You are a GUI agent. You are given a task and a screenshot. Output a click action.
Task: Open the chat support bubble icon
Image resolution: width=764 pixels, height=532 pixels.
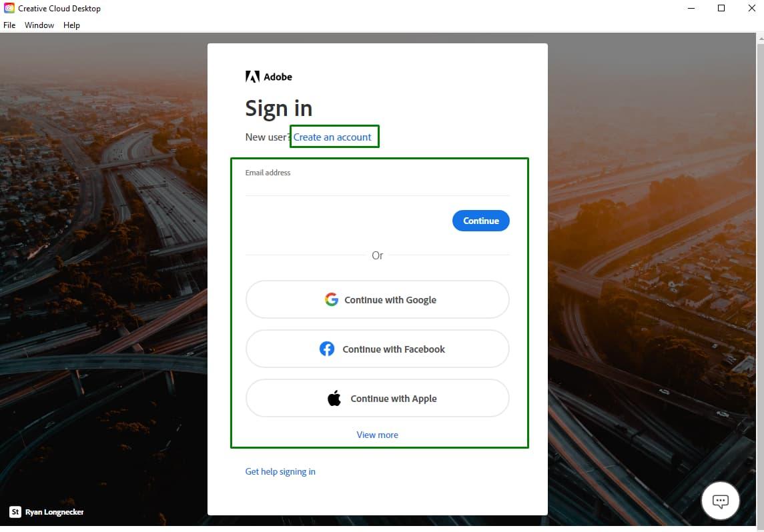[x=720, y=501]
